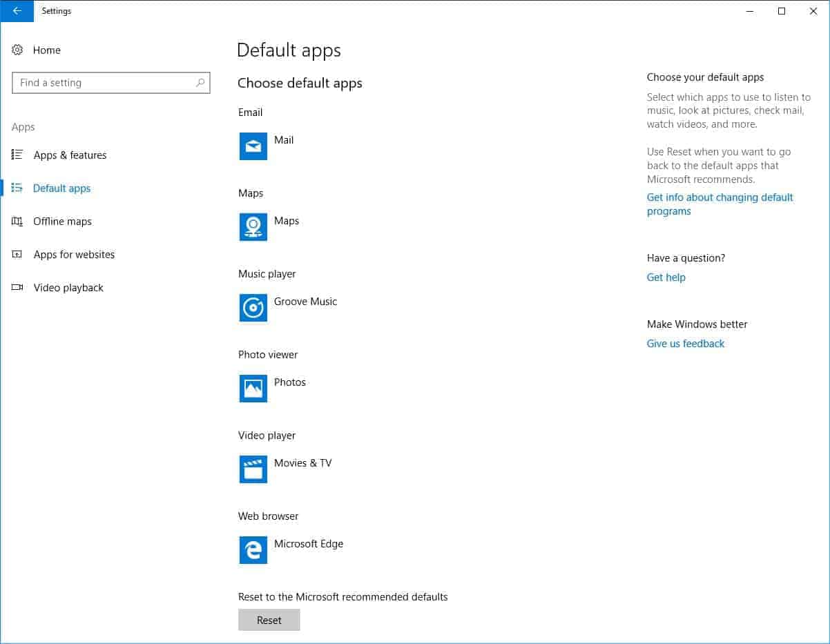Select the Movies & TV icon
The width and height of the screenshot is (830, 644).
(253, 469)
